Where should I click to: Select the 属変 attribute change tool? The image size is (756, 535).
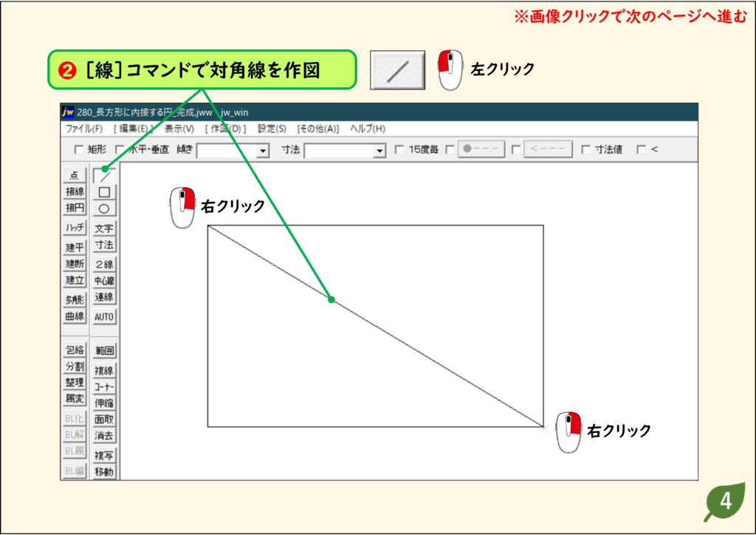pos(75,398)
